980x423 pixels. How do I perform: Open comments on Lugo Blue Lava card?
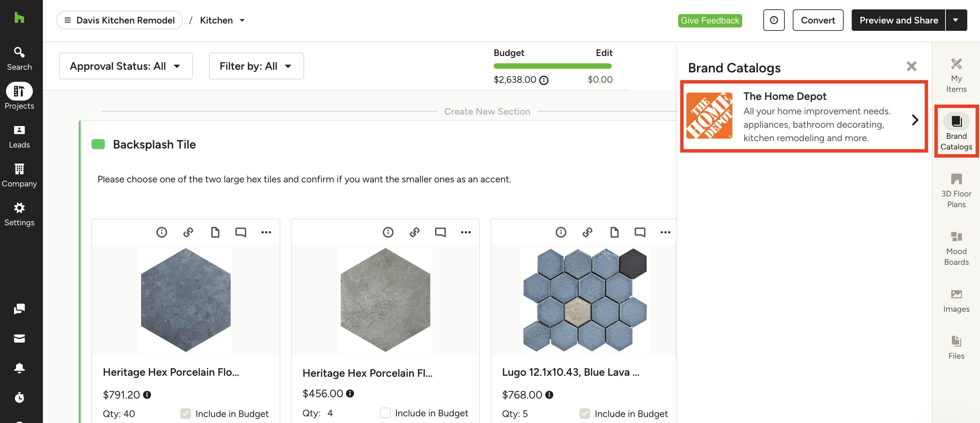coord(640,232)
